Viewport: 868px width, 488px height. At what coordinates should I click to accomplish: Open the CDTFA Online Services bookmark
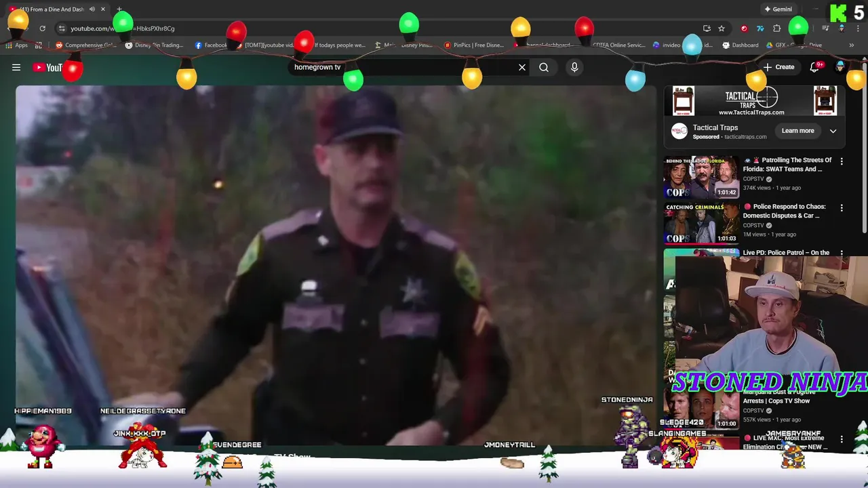pos(618,45)
